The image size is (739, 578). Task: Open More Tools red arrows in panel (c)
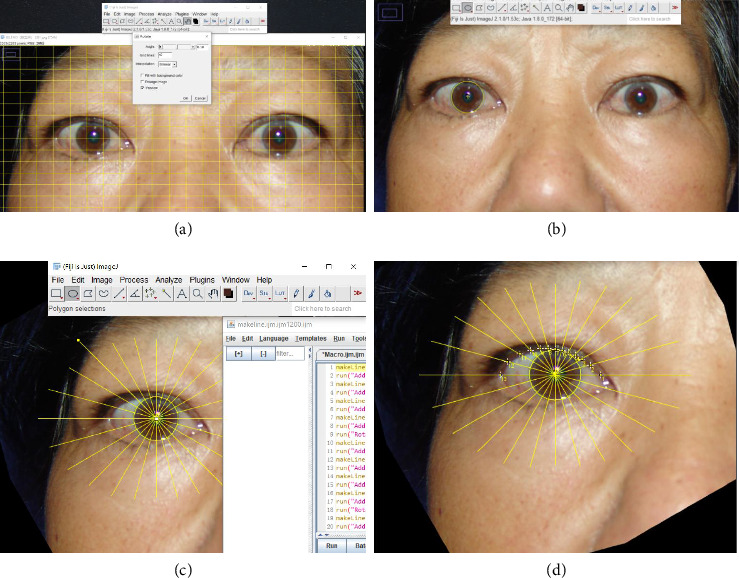(358, 294)
